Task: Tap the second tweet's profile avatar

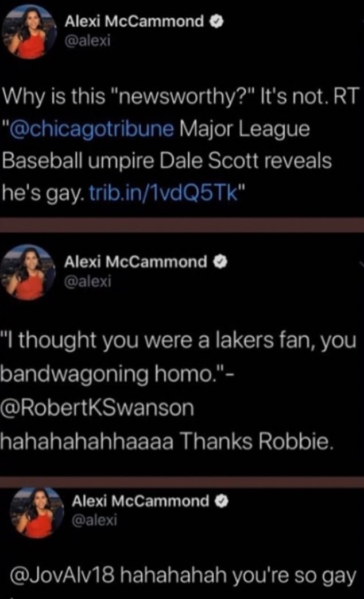Action: (x=28, y=272)
